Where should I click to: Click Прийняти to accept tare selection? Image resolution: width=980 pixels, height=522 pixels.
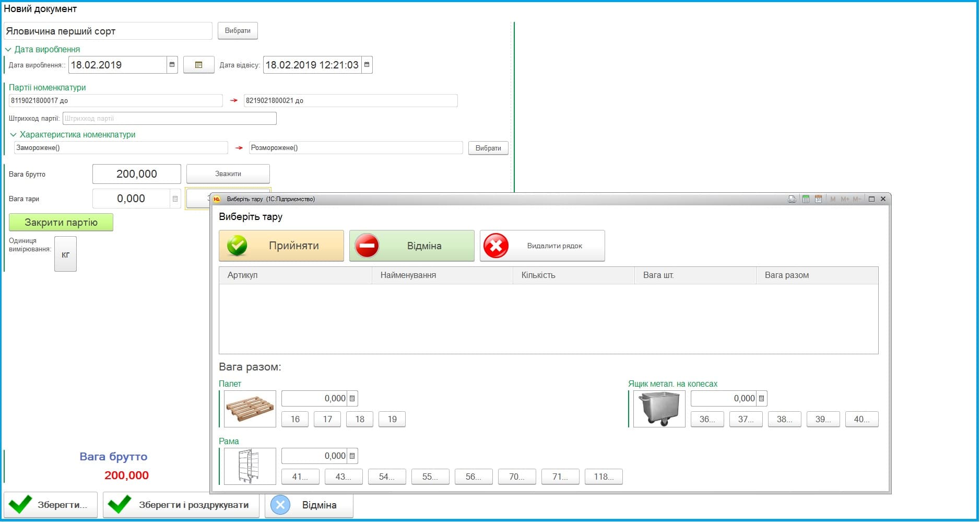click(x=281, y=246)
